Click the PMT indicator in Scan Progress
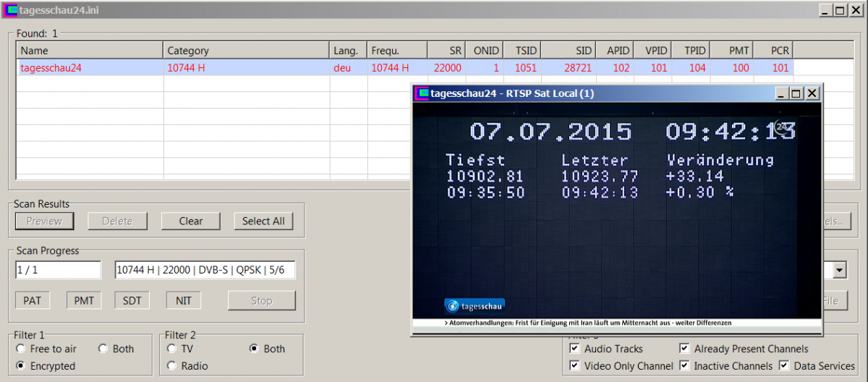The height and width of the screenshot is (382, 868). click(84, 300)
